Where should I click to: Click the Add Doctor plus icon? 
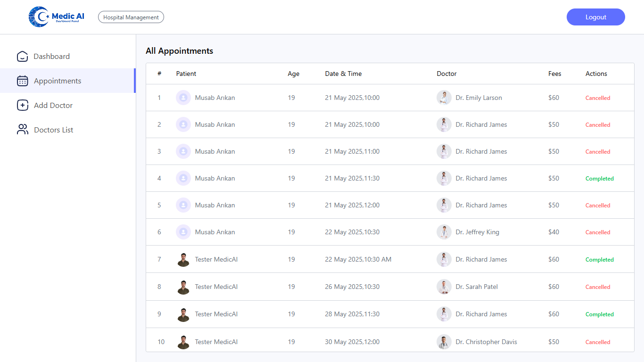pyautogui.click(x=23, y=106)
